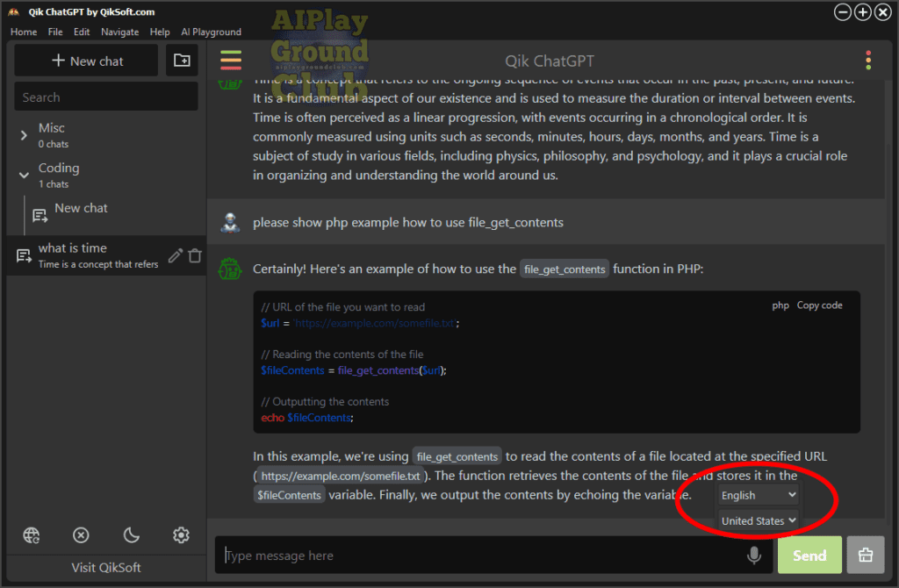Open the AI Playground menu
Image resolution: width=899 pixels, height=588 pixels.
click(211, 32)
